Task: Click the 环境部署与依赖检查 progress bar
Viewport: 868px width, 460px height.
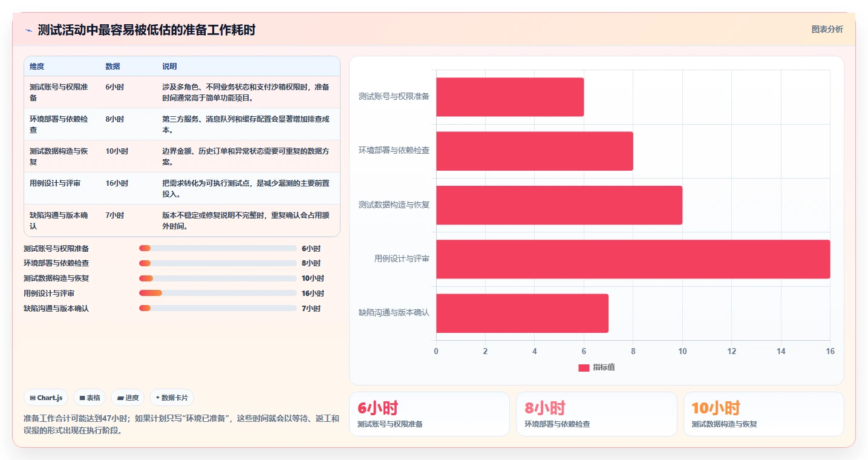Action: [x=218, y=263]
